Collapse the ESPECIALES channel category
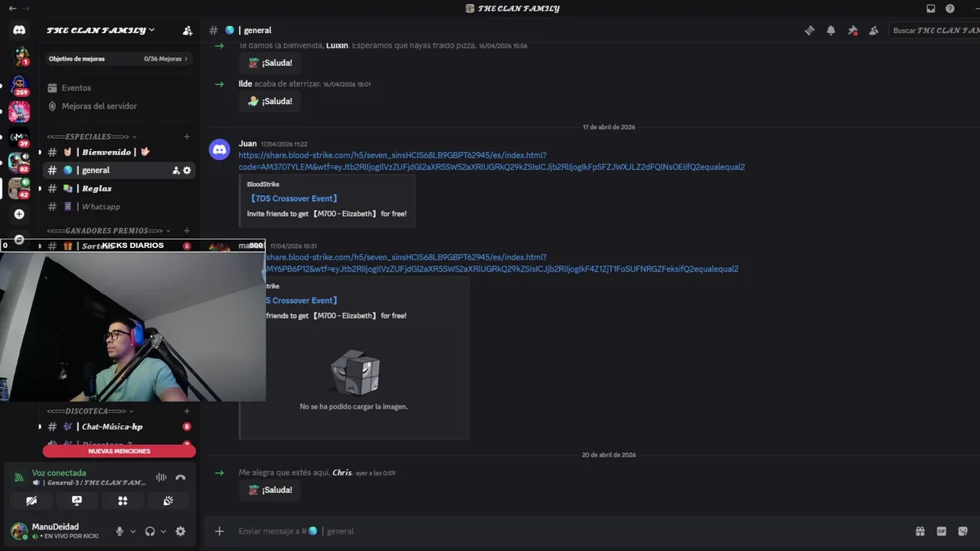Screen dimensions: 980x551 pyautogui.click(x=90, y=137)
